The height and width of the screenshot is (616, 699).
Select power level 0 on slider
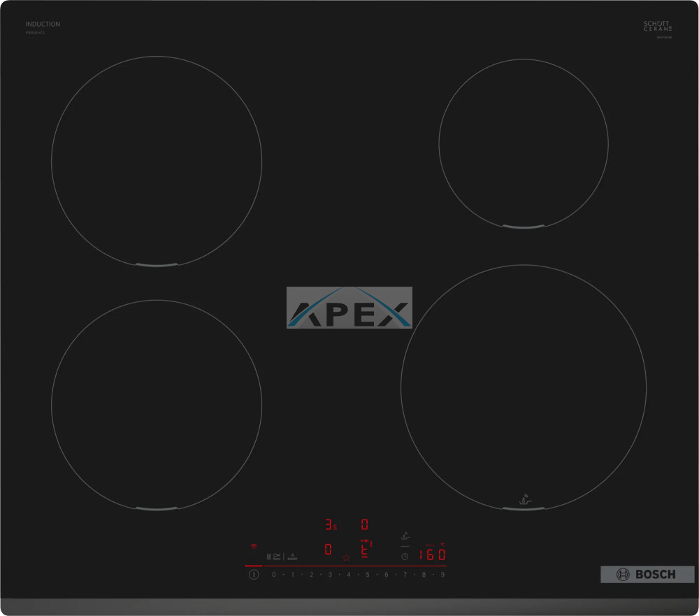click(x=274, y=575)
